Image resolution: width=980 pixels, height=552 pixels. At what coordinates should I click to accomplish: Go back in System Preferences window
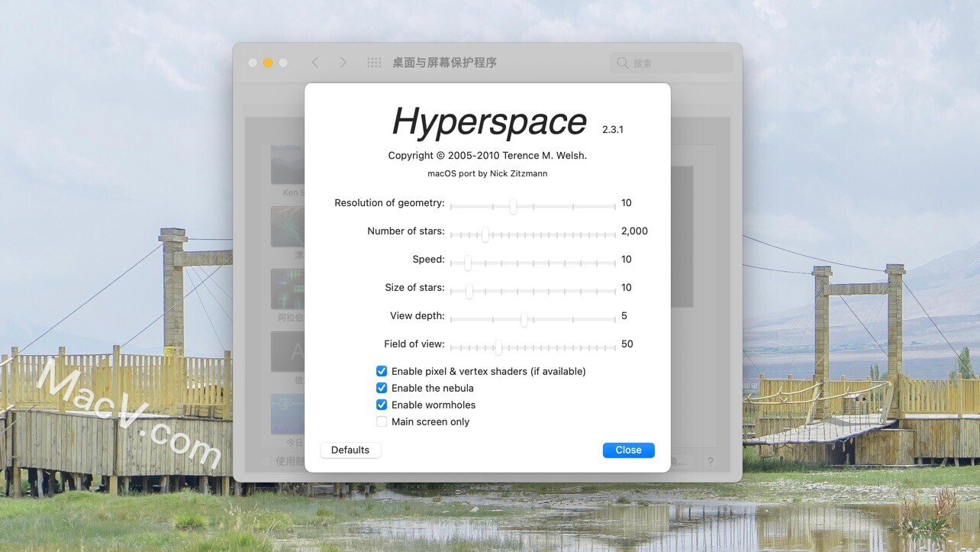pyautogui.click(x=315, y=63)
